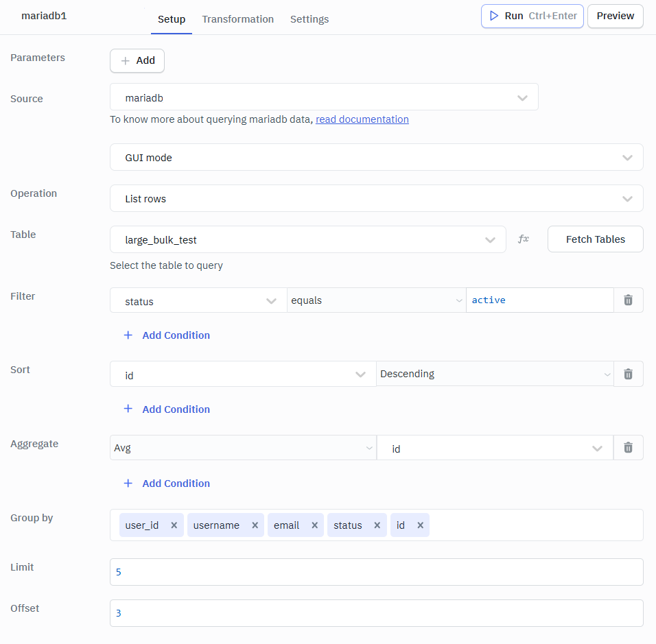
Task: Delete the id sort condition
Action: click(628, 374)
